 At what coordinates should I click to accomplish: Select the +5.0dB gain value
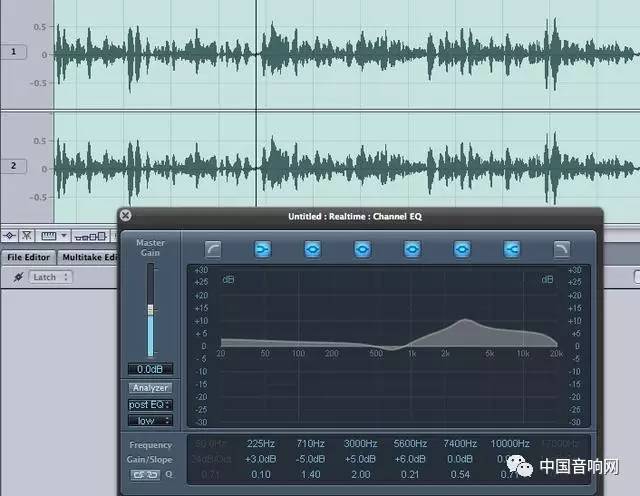click(x=360, y=459)
